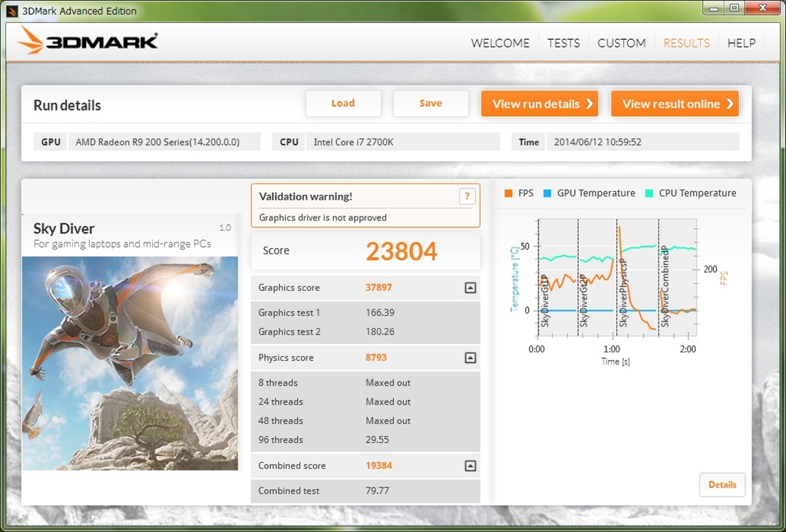Click the SkyDiverCombinedP chart section label
This screenshot has width=786, height=532.
(664, 286)
